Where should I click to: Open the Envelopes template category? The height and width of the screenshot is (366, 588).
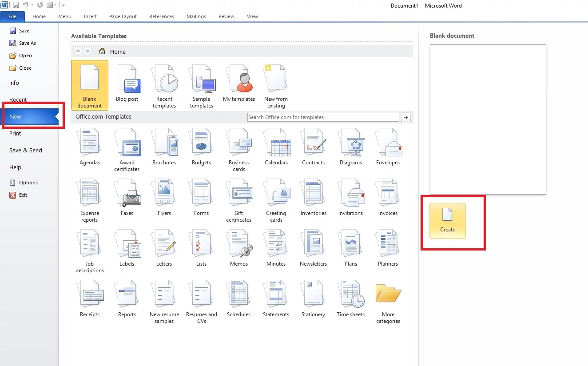(388, 147)
